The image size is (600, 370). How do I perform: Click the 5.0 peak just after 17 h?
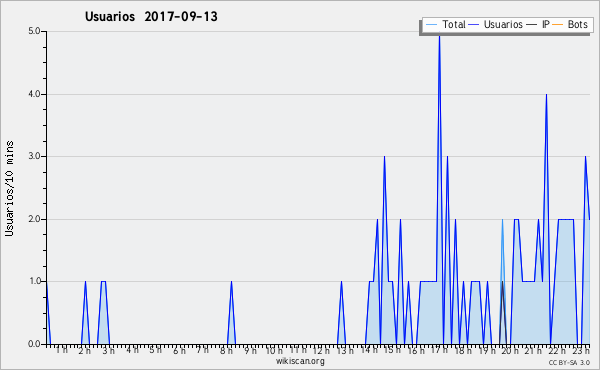coord(439,37)
